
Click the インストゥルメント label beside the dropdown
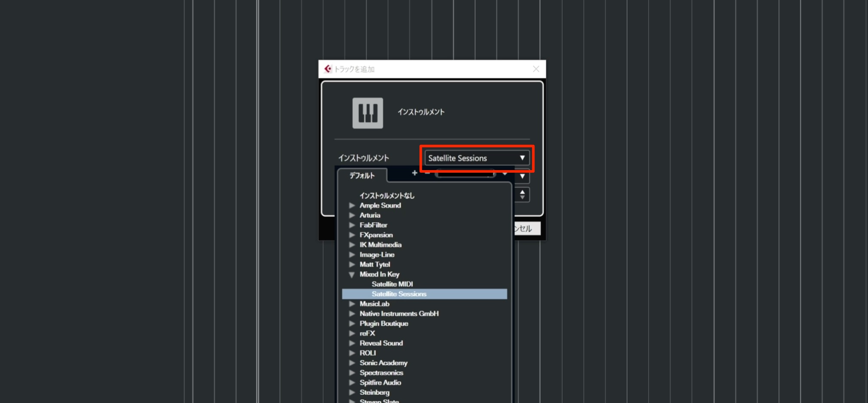pos(364,158)
